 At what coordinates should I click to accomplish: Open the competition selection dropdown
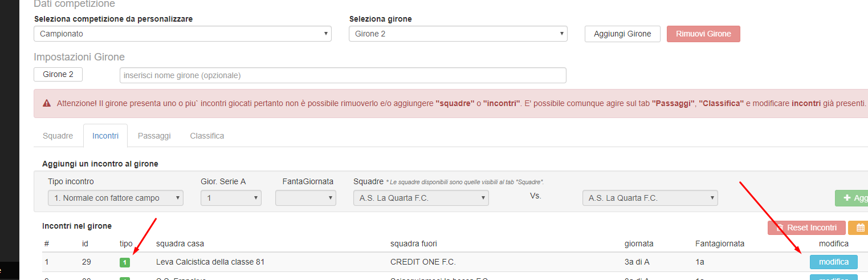tap(182, 34)
